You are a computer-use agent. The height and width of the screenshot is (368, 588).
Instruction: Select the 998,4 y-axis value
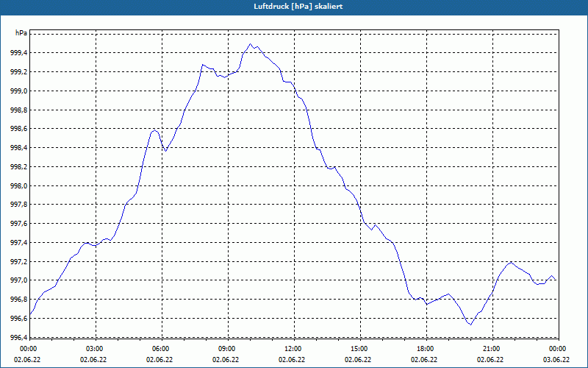tap(19, 148)
